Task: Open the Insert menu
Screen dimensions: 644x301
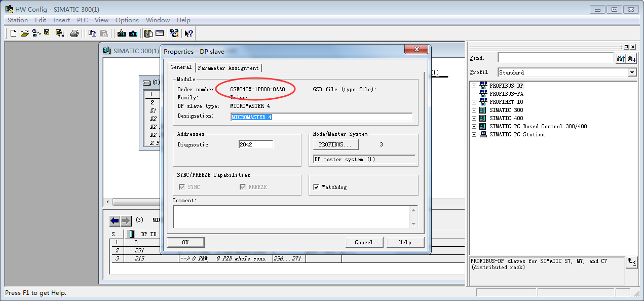Action: point(62,20)
